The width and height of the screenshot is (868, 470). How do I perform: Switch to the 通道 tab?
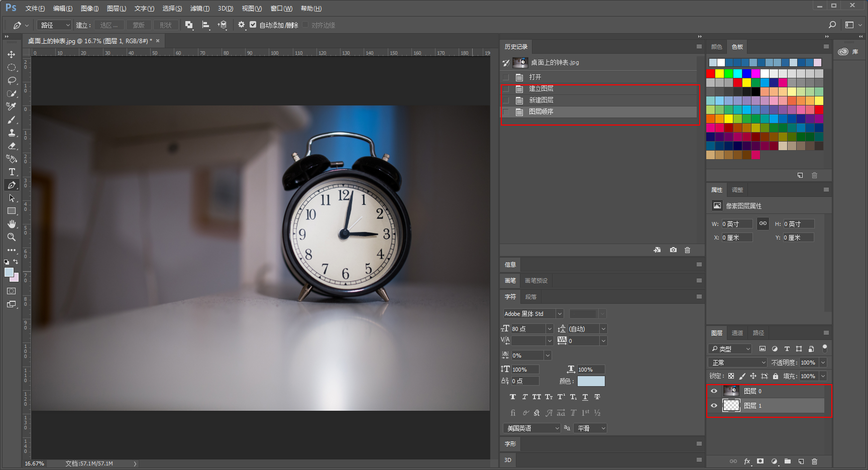point(737,333)
